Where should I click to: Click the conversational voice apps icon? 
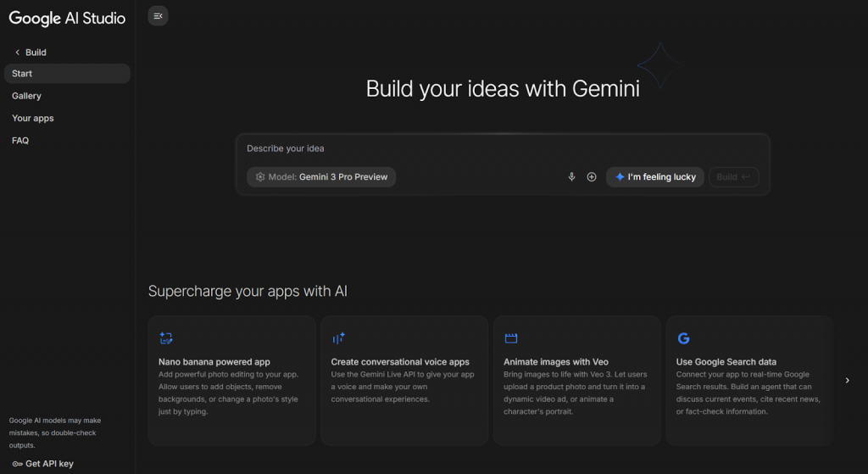tap(339, 338)
